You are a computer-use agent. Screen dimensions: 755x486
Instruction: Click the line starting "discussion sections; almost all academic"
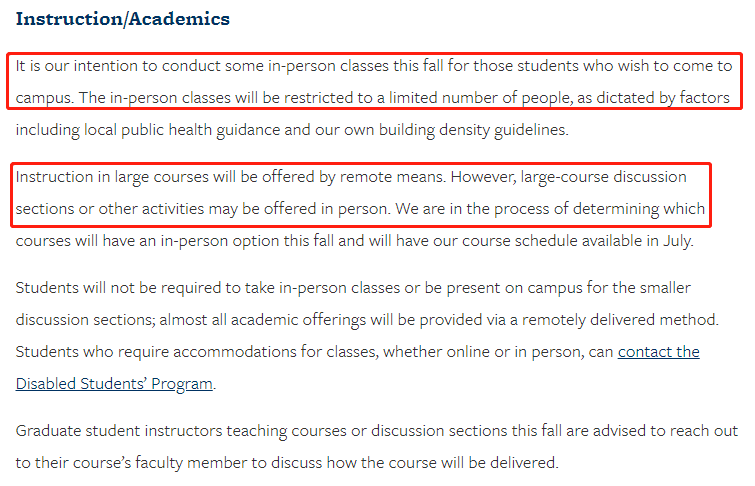click(x=367, y=320)
